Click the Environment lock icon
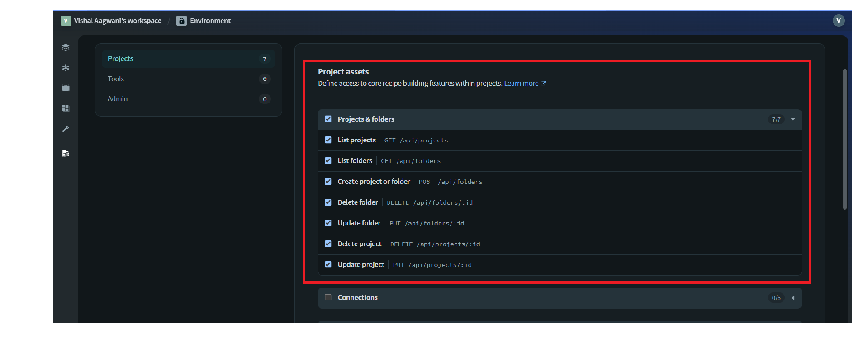 (x=181, y=21)
